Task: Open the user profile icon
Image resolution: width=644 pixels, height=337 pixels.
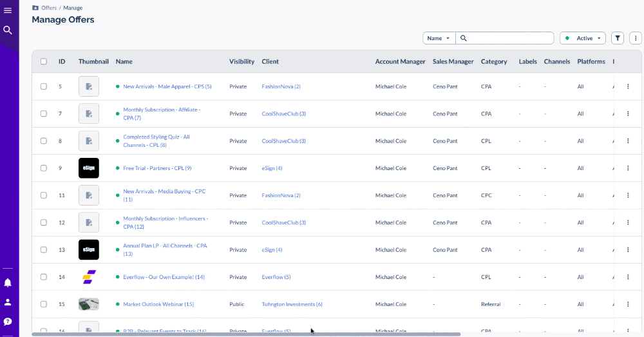Action: click(x=8, y=302)
